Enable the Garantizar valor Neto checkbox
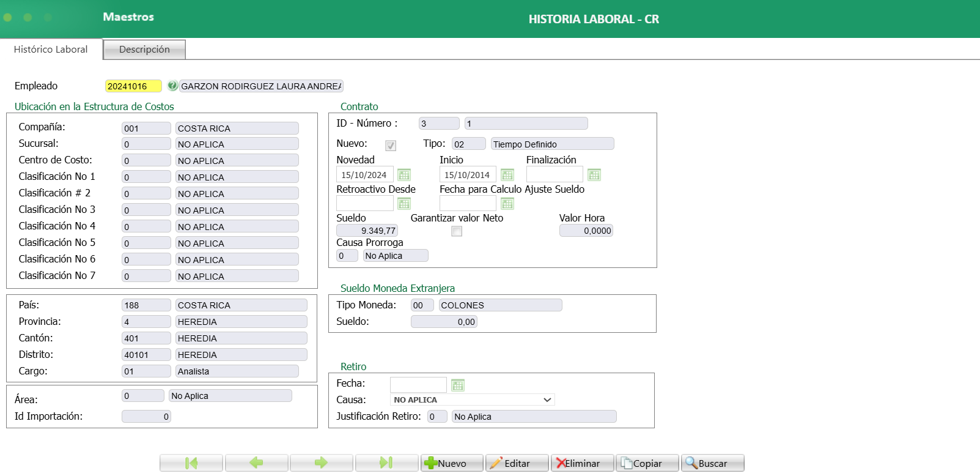 [x=457, y=231]
